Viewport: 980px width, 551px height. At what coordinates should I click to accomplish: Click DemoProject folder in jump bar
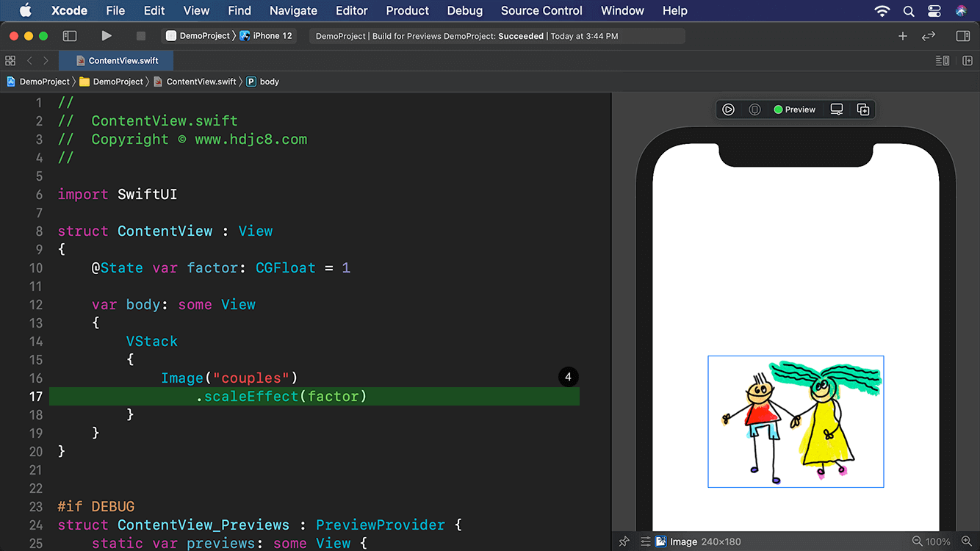click(112, 82)
